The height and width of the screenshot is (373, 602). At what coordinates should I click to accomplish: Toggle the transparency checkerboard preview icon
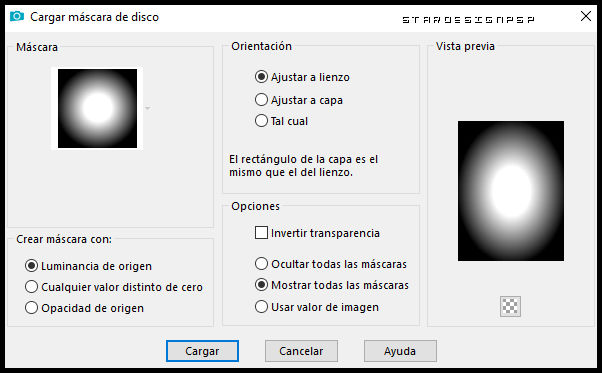(510, 306)
